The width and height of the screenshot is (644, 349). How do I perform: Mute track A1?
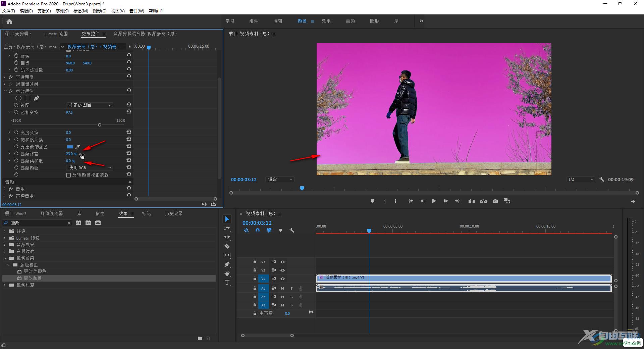pyautogui.click(x=282, y=288)
